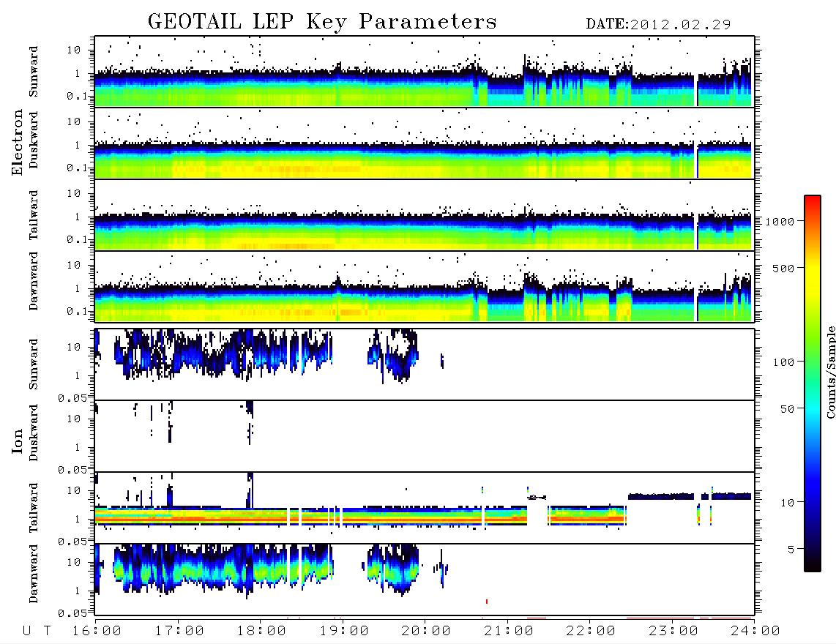Image resolution: width=836 pixels, height=644 pixels.
Task: Click the Ion Duskward spectrogram panel
Action: point(425,436)
